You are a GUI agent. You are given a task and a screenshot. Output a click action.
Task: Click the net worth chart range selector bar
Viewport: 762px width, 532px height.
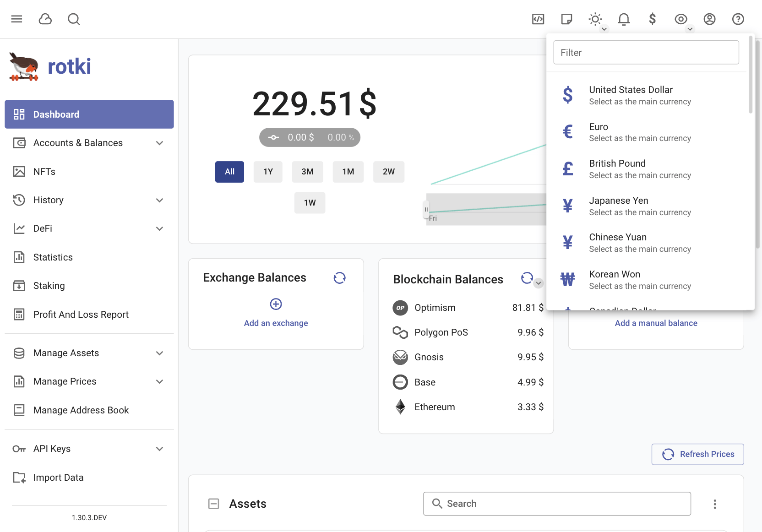point(486,209)
